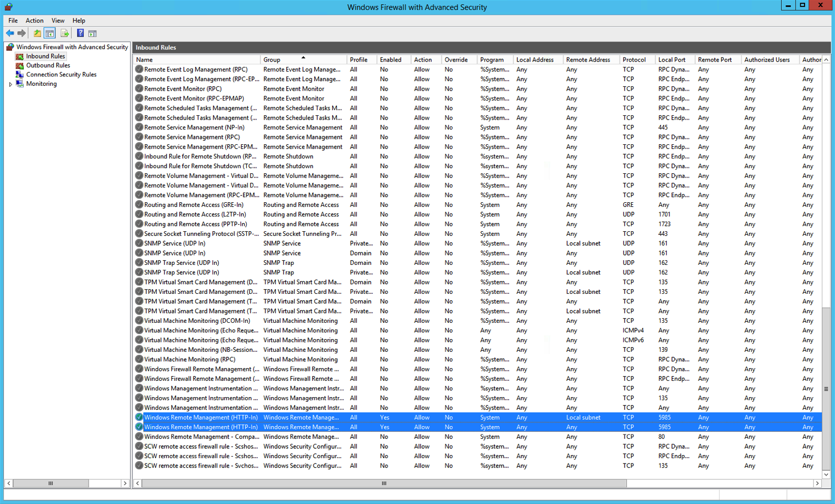This screenshot has width=835, height=504.
Task: Click the gray Forward arrow in toolbar
Action: click(x=22, y=33)
